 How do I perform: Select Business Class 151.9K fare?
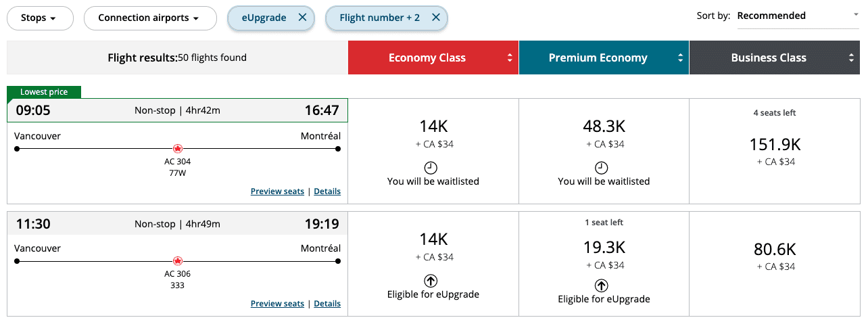coord(775,145)
